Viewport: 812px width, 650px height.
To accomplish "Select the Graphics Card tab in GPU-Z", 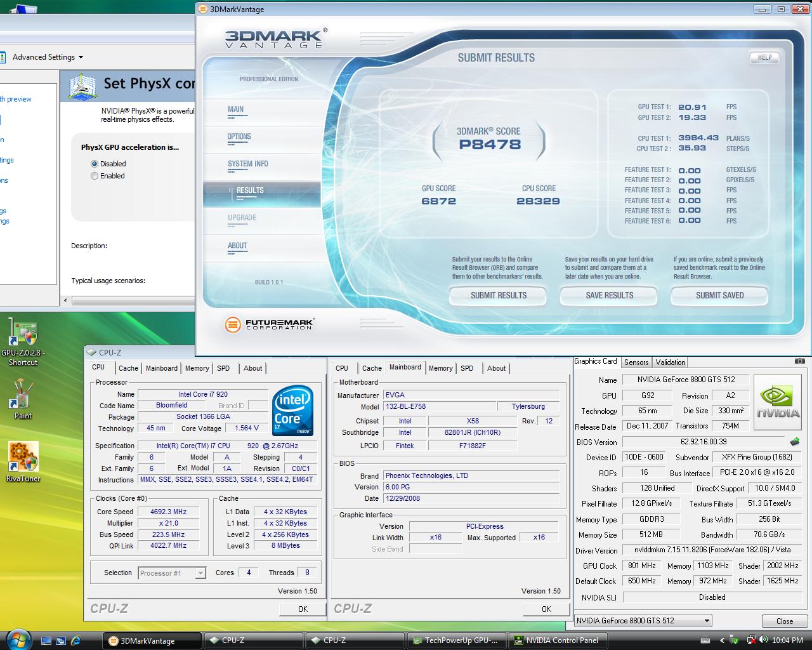I will coord(596,361).
